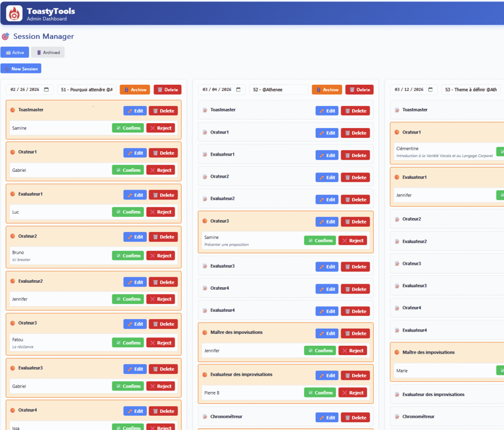Open calendar picker for 03/12/2026 date
Screen dimensions: 504x430
(x=431, y=90)
